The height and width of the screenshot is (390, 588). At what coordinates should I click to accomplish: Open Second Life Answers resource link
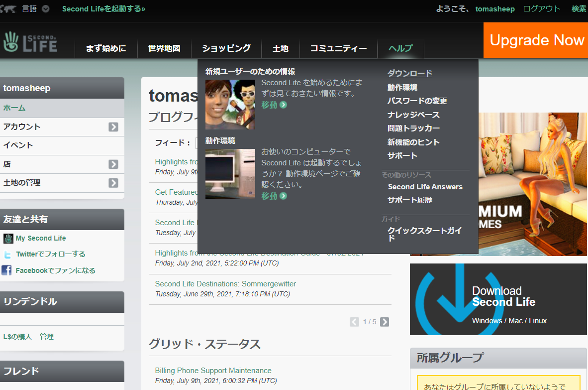pyautogui.click(x=425, y=187)
